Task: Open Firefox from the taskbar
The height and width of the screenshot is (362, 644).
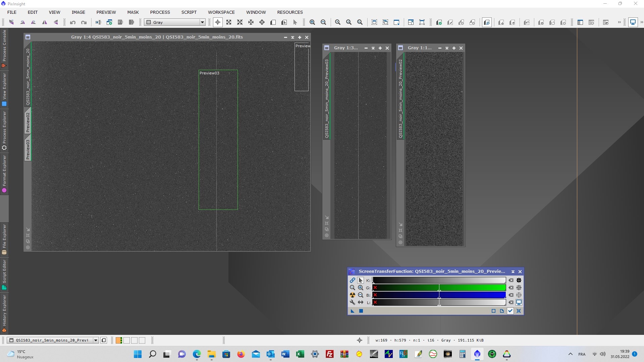Action: [241, 354]
